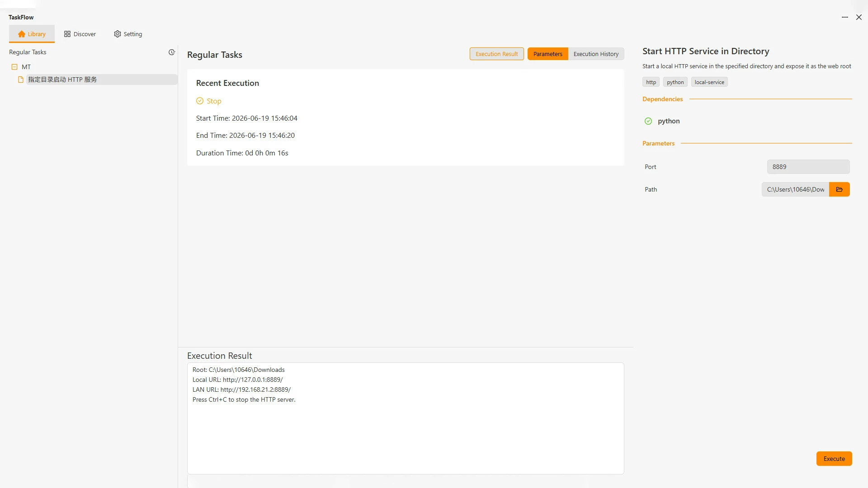Click the http tag

click(651, 82)
